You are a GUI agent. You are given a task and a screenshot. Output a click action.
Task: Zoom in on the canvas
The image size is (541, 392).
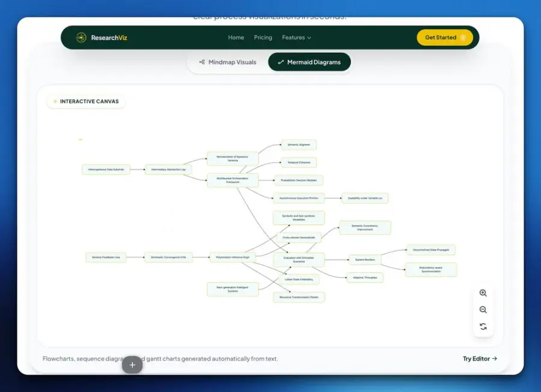483,293
